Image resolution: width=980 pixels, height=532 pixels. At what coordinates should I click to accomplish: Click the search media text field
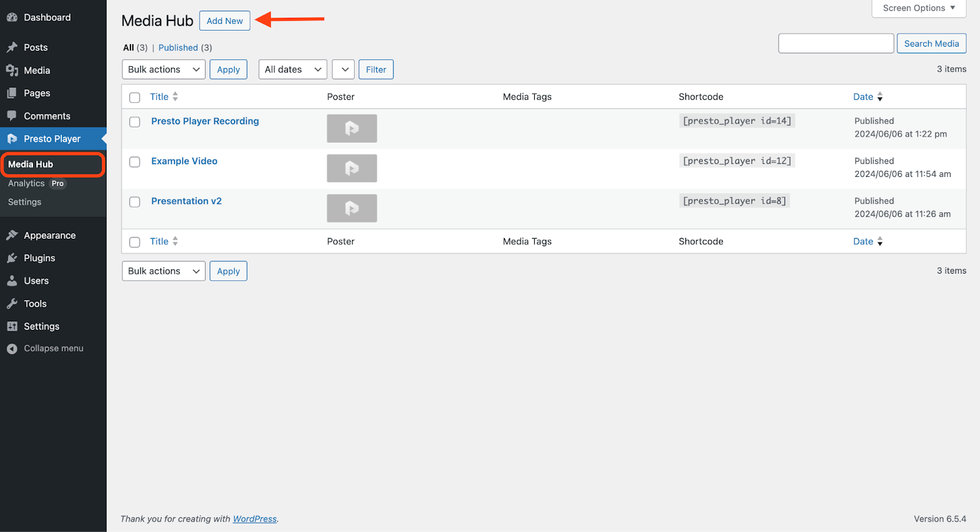pyautogui.click(x=836, y=43)
